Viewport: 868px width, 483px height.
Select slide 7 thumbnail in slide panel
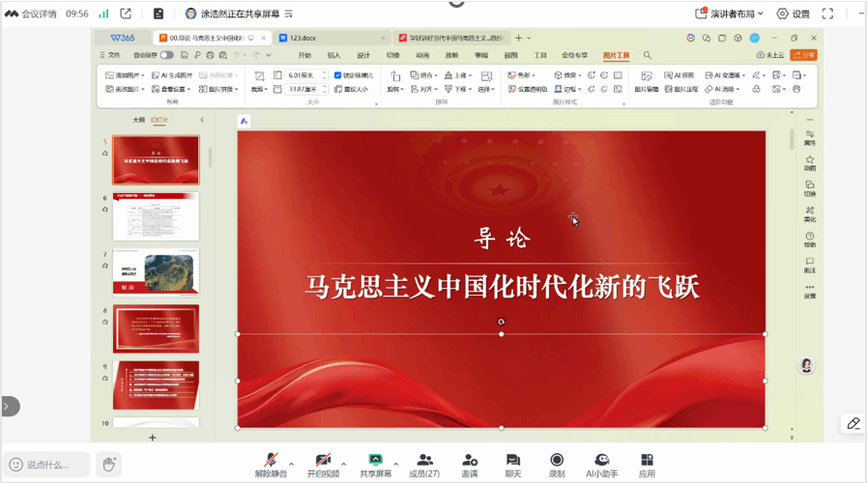click(x=156, y=271)
